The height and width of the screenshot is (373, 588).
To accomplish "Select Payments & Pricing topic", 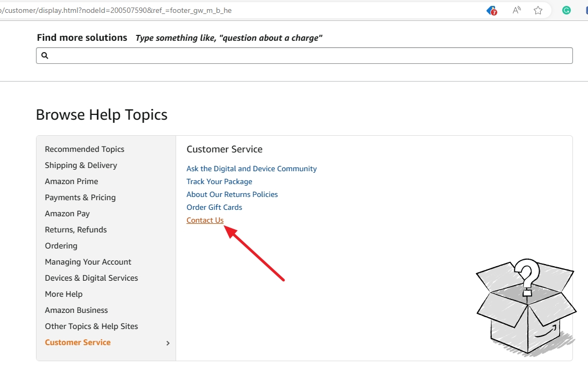I will click(80, 198).
